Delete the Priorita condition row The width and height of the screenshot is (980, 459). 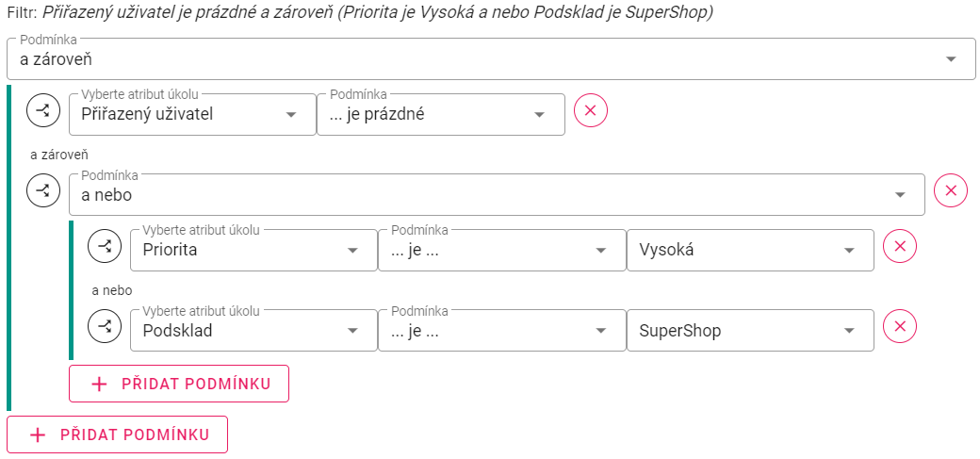[x=899, y=247]
